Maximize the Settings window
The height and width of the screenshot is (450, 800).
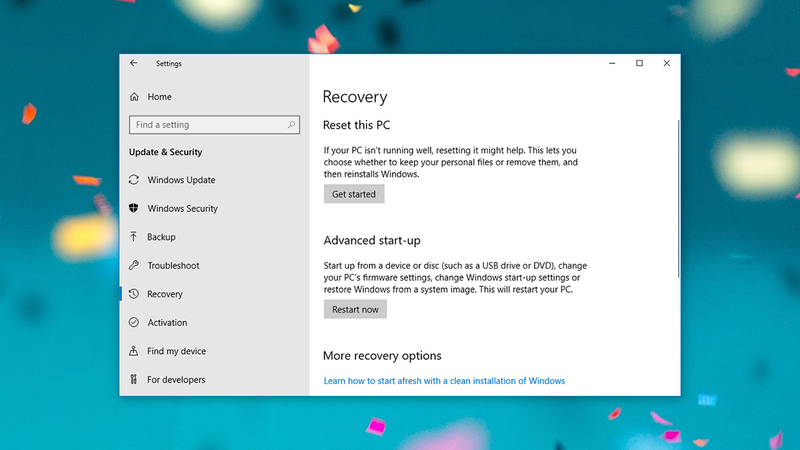click(639, 63)
